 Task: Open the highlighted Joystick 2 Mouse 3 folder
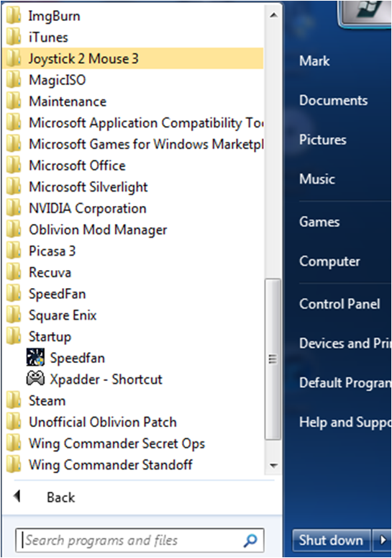132,58
